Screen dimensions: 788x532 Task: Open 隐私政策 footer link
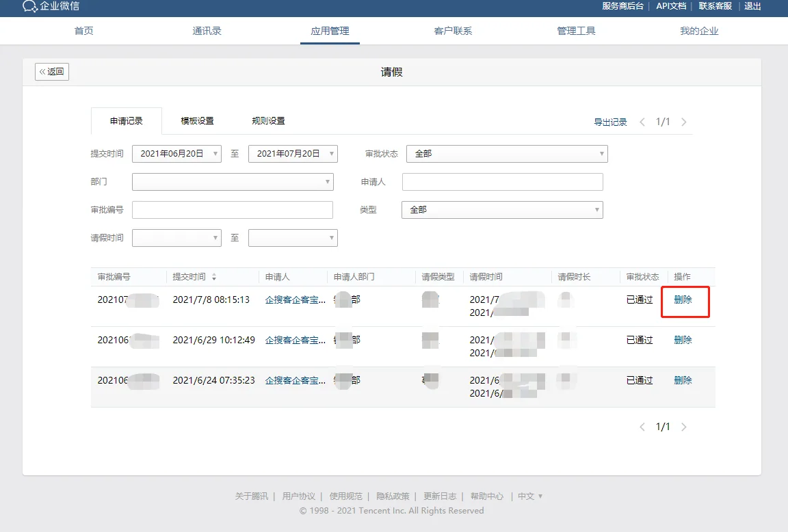point(393,496)
